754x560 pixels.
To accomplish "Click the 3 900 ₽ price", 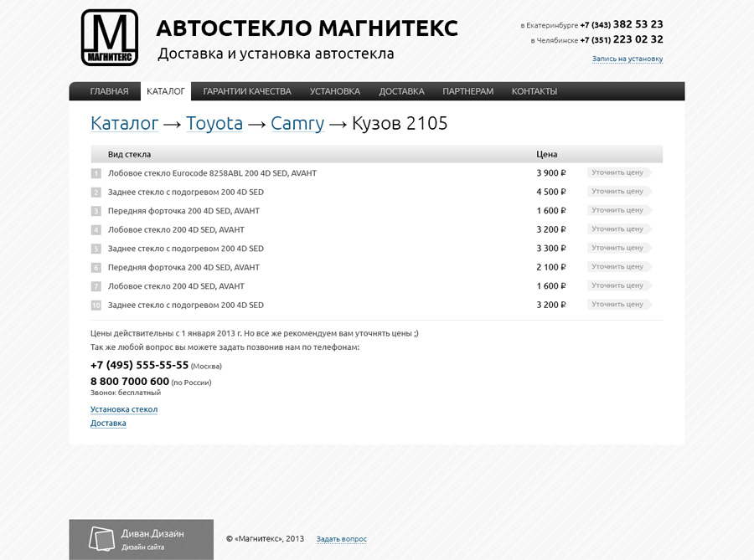I will 551,173.
